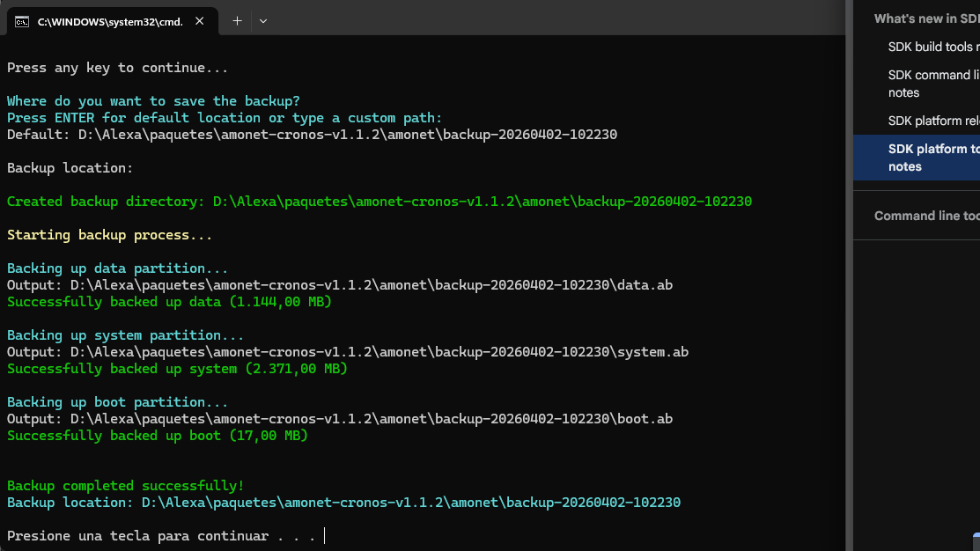This screenshot has width=980, height=551.
Task: Open SDK platform release notes
Action: (932, 121)
